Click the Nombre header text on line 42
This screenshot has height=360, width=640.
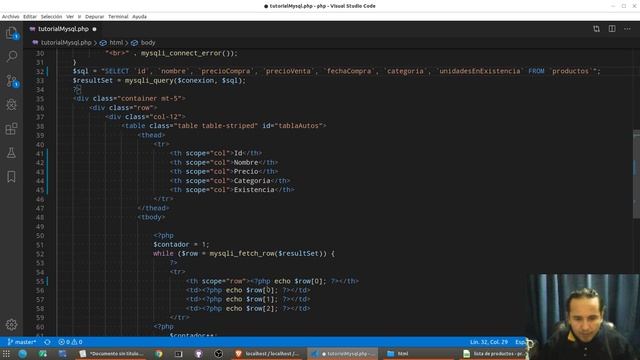(246, 162)
